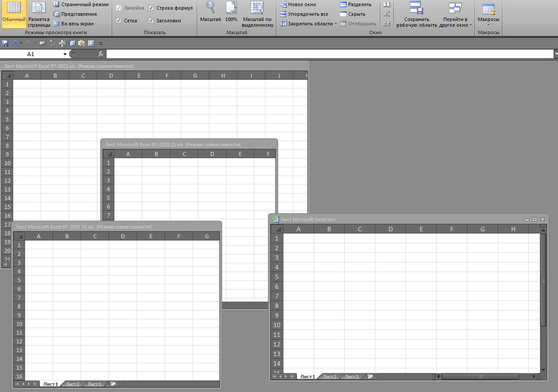Select Лист3 tab in 97-2003 (3).xls window
Image resolution: width=558 pixels, height=392 pixels.
[94, 384]
